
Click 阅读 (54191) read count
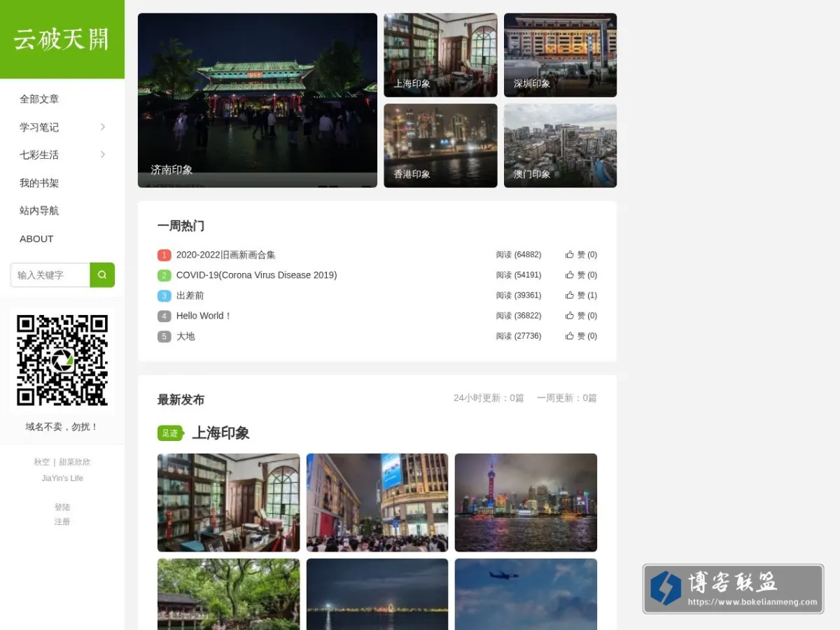(519, 275)
